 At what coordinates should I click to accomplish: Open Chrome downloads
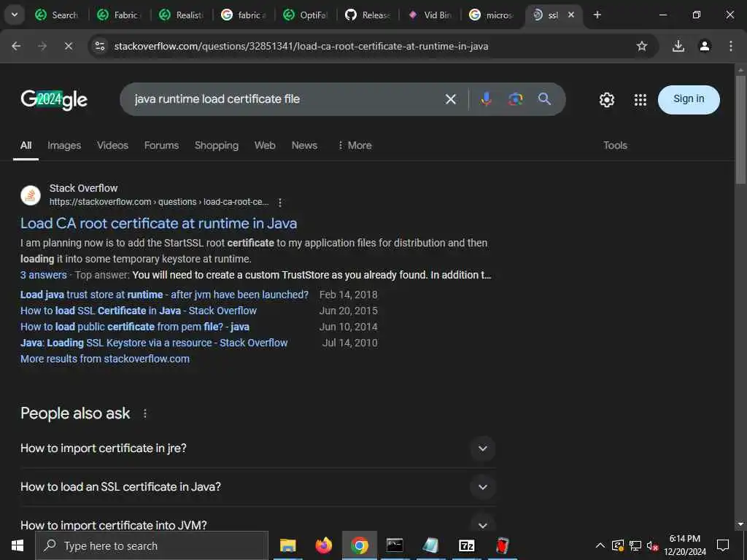678,46
